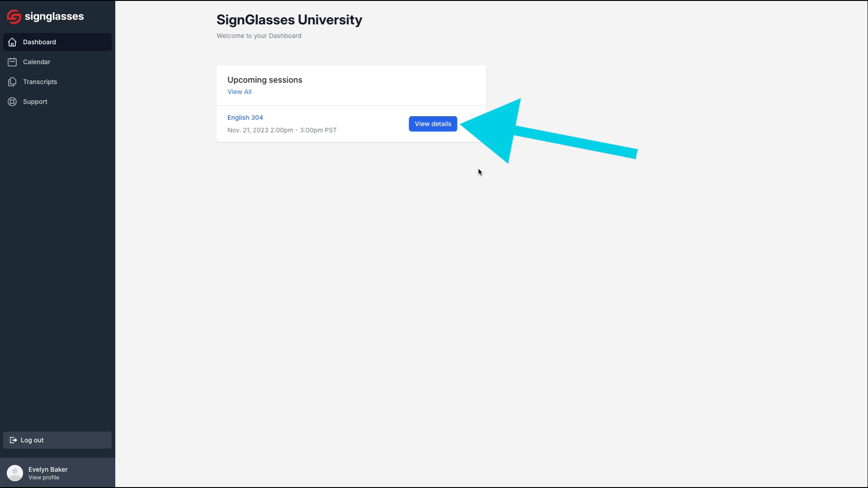The height and width of the screenshot is (488, 868).
Task: Click the Dashboard home icon
Action: pyautogui.click(x=12, y=42)
